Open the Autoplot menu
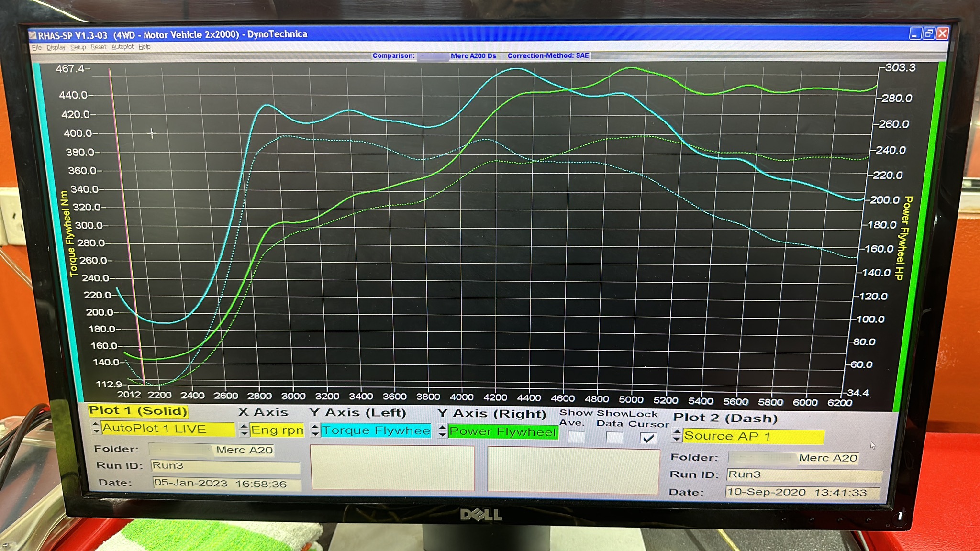The height and width of the screenshot is (551, 980). tap(122, 47)
